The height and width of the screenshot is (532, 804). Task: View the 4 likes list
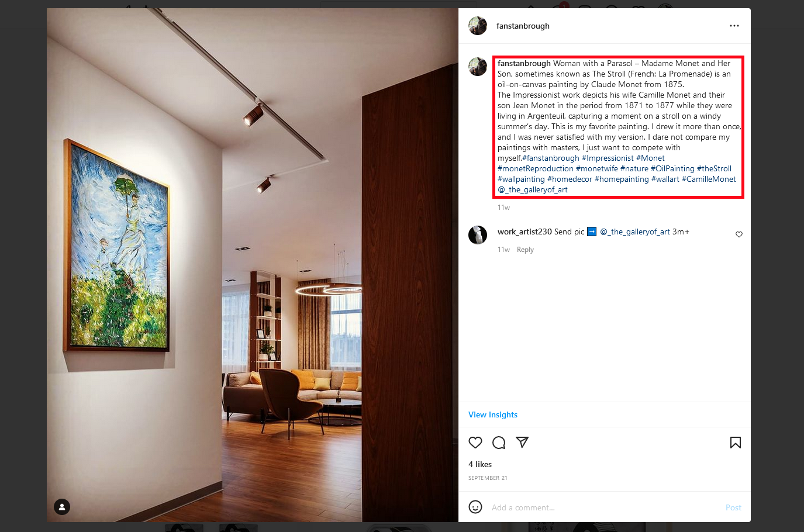coord(480,464)
